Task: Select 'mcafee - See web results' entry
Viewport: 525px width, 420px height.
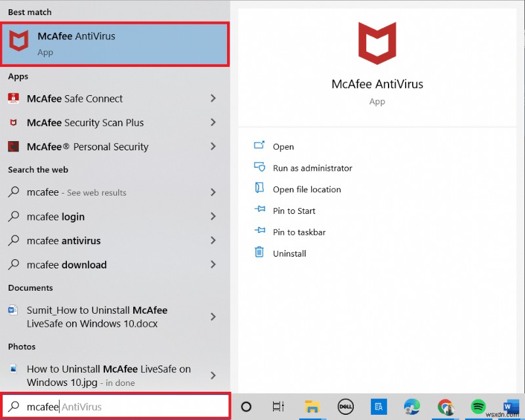Action: tap(115, 192)
